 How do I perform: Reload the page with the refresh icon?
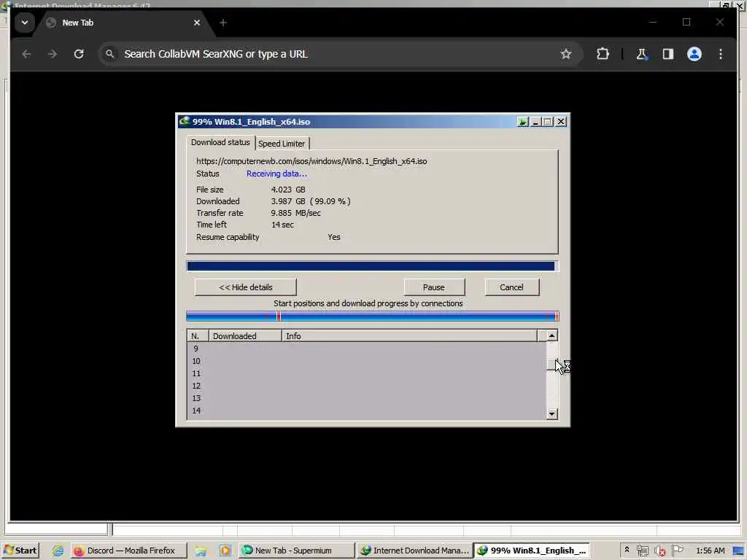pyautogui.click(x=79, y=54)
